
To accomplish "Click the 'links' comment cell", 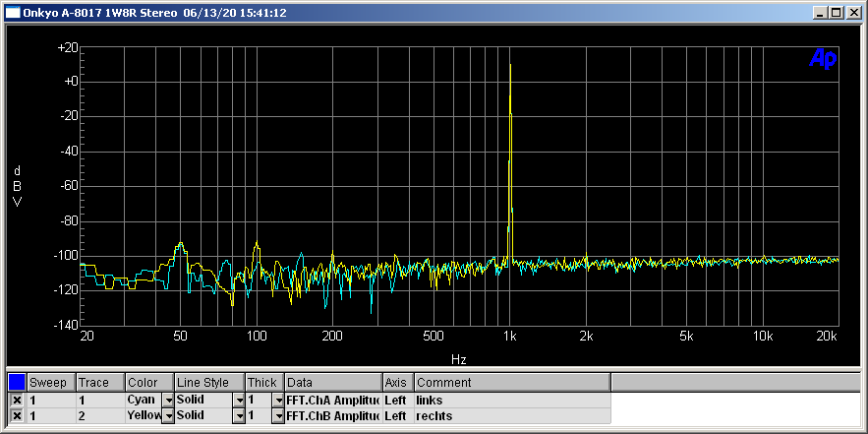I will pyautogui.click(x=512, y=400).
